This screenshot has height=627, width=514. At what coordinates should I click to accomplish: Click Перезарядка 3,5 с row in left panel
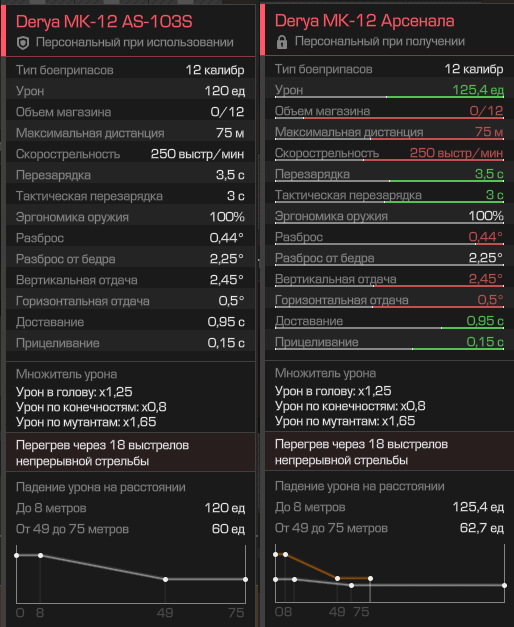[x=130, y=175]
